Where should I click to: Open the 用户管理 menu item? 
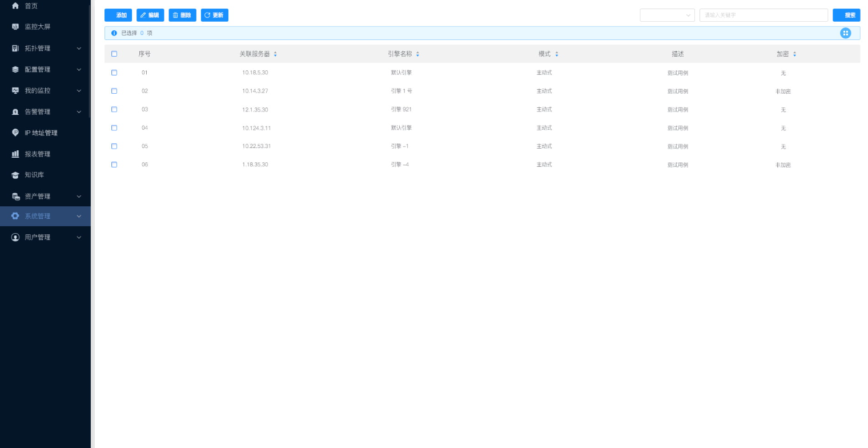click(x=38, y=237)
